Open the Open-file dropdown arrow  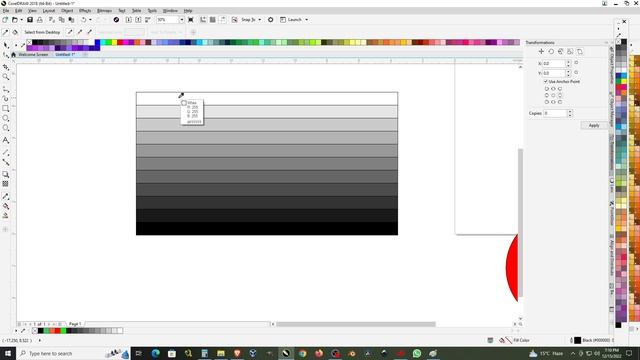pyautogui.click(x=21, y=20)
